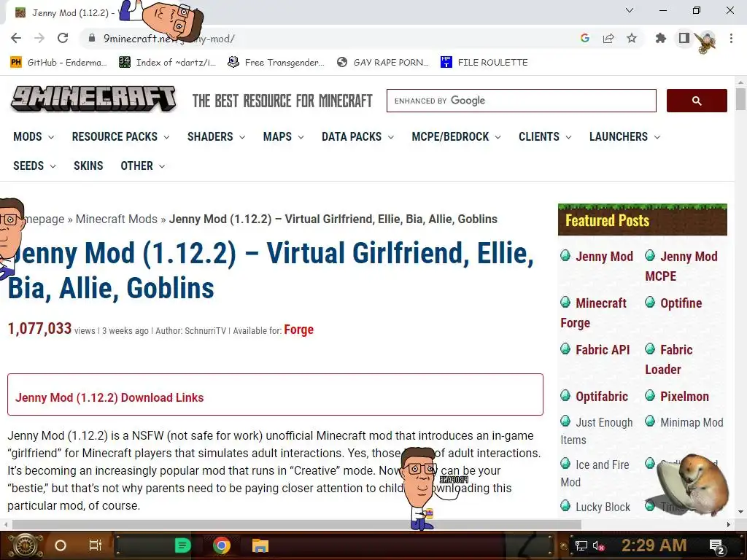The height and width of the screenshot is (560, 747).
Task: Expand the DATA PACKS menu
Action: (x=357, y=136)
